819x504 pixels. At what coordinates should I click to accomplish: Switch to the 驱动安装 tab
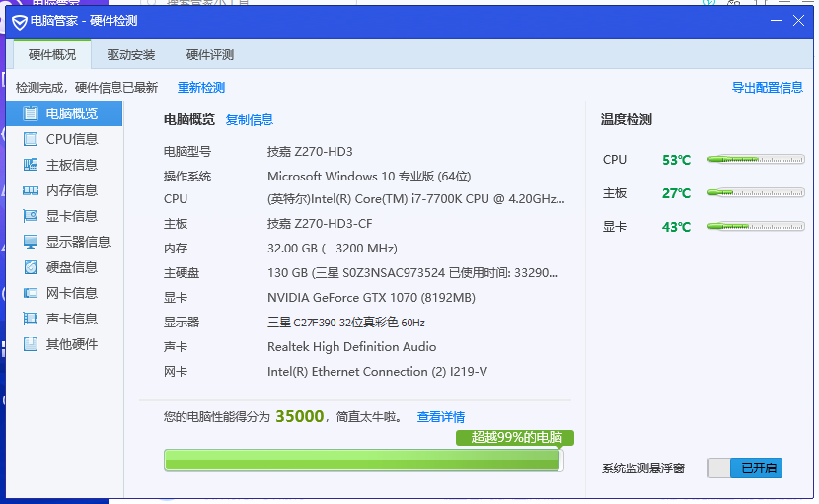coord(131,55)
